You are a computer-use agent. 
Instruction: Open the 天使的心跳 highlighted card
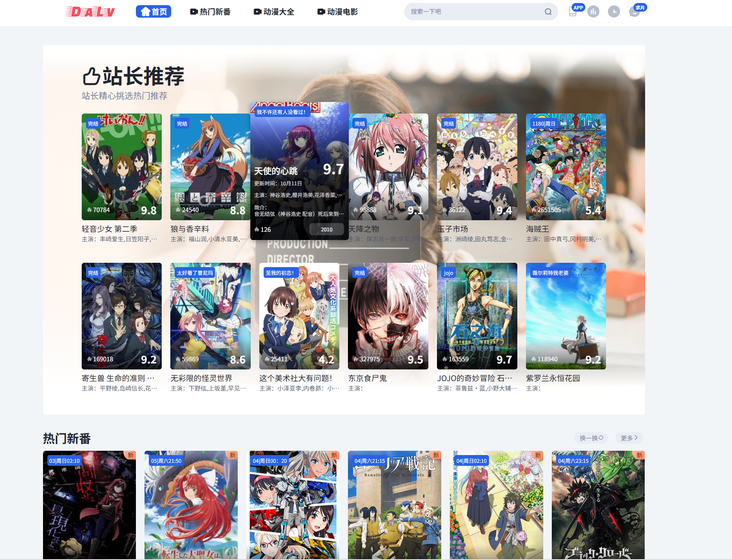pyautogui.click(x=299, y=171)
